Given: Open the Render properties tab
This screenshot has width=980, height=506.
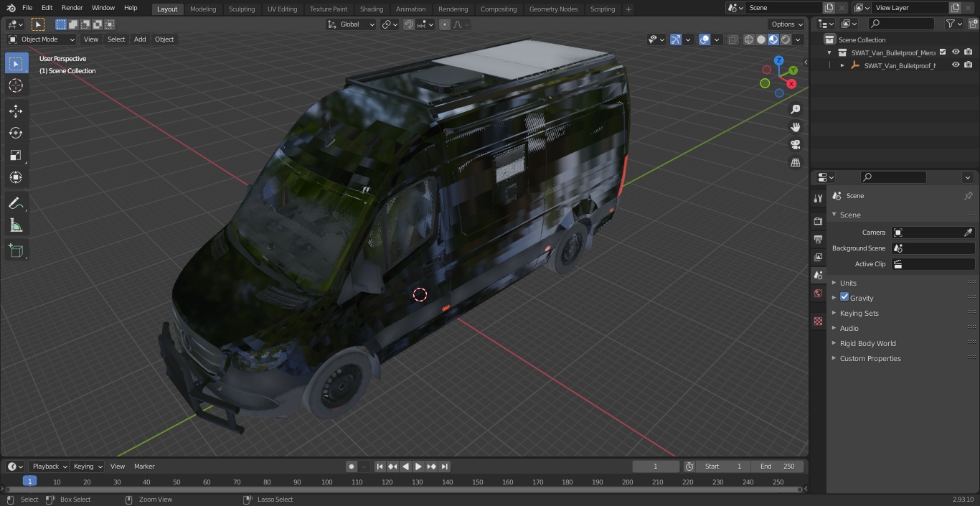Looking at the screenshot, I should [x=818, y=221].
